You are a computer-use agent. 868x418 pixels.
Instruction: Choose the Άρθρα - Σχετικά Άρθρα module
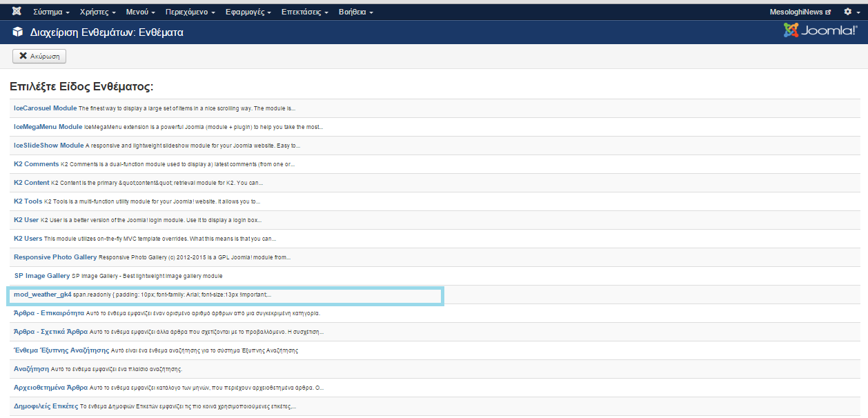pos(50,332)
